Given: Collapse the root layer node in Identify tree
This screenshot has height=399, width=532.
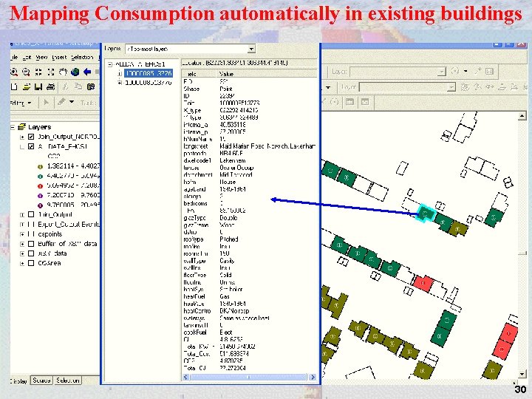Looking at the screenshot, I should (x=109, y=64).
